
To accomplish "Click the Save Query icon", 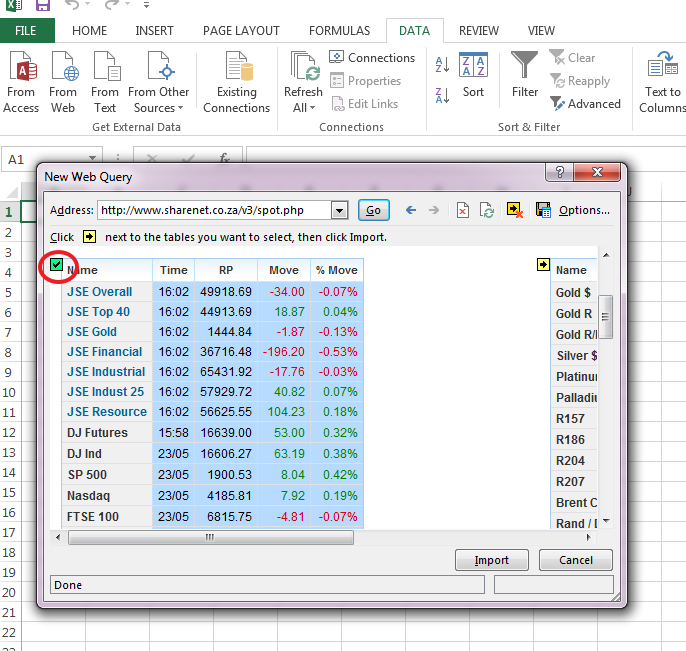I will (543, 210).
